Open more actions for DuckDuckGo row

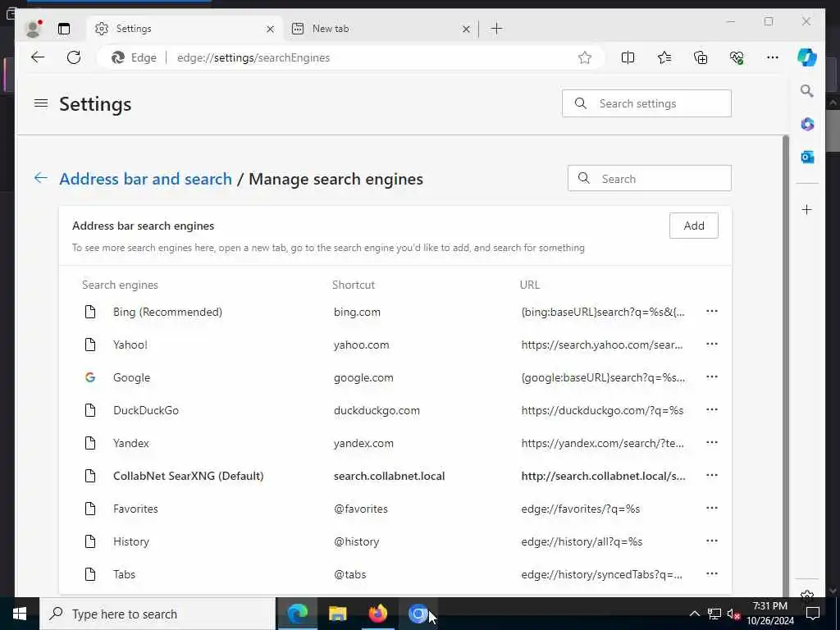coord(711,409)
